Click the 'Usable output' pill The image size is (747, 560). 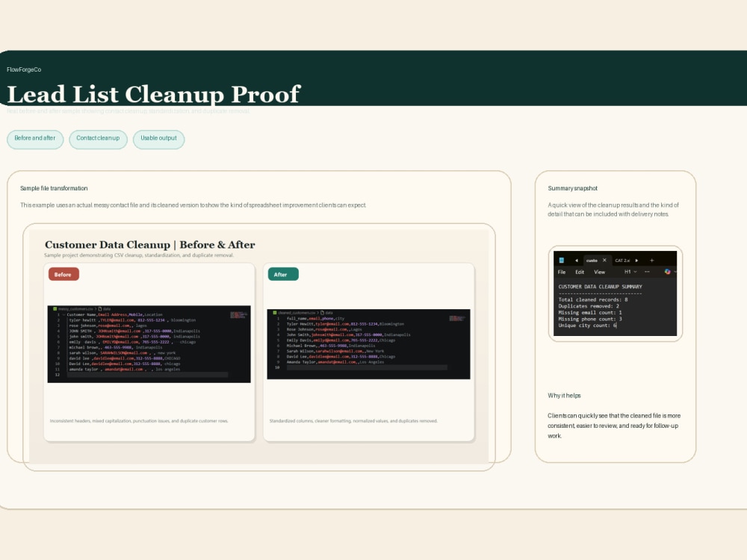click(158, 139)
